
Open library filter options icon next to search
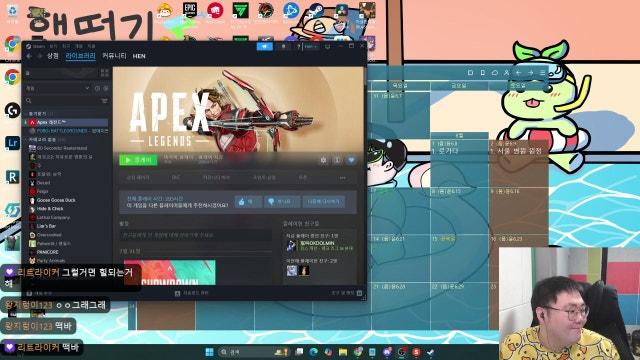click(x=104, y=100)
